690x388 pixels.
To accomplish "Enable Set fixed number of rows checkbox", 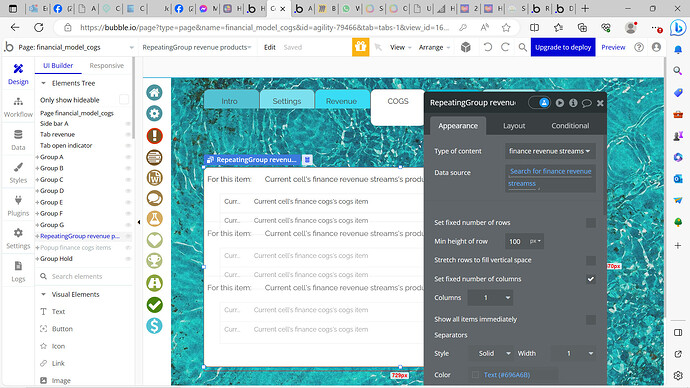I will (x=591, y=223).
